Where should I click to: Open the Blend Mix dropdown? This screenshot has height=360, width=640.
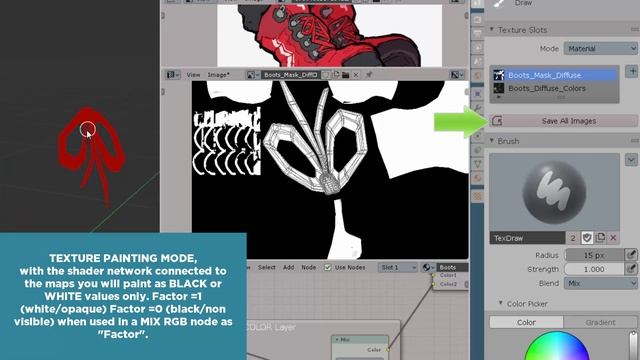[x=600, y=283]
